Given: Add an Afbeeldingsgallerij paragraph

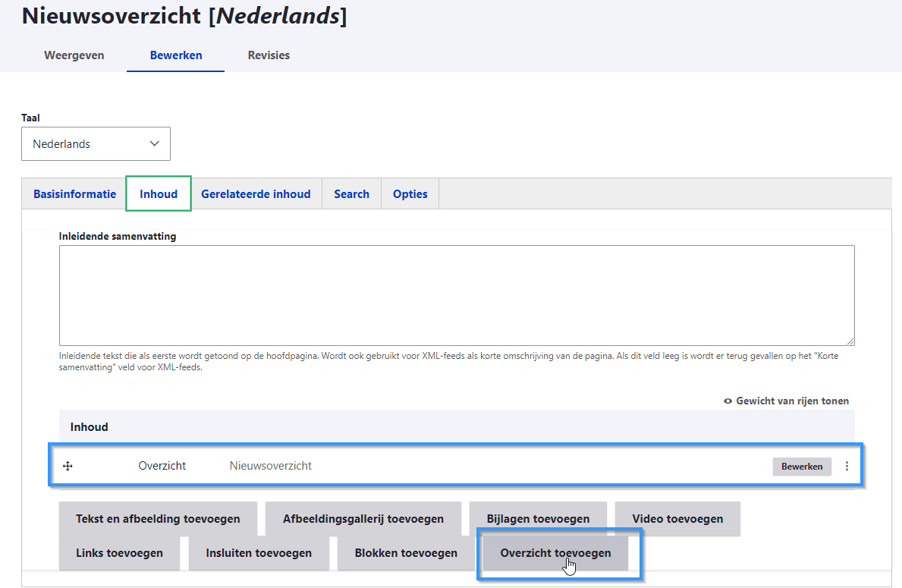Looking at the screenshot, I should point(363,519).
